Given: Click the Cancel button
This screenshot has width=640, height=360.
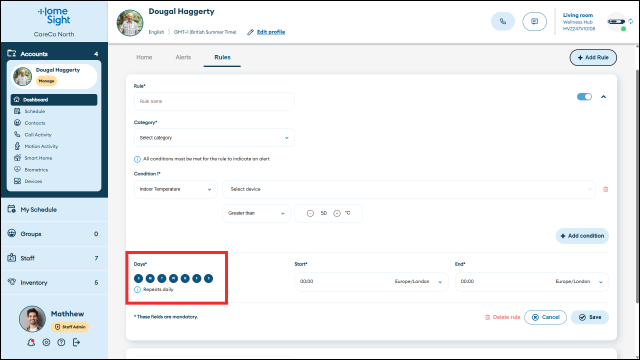Looking at the screenshot, I should (x=545, y=317).
